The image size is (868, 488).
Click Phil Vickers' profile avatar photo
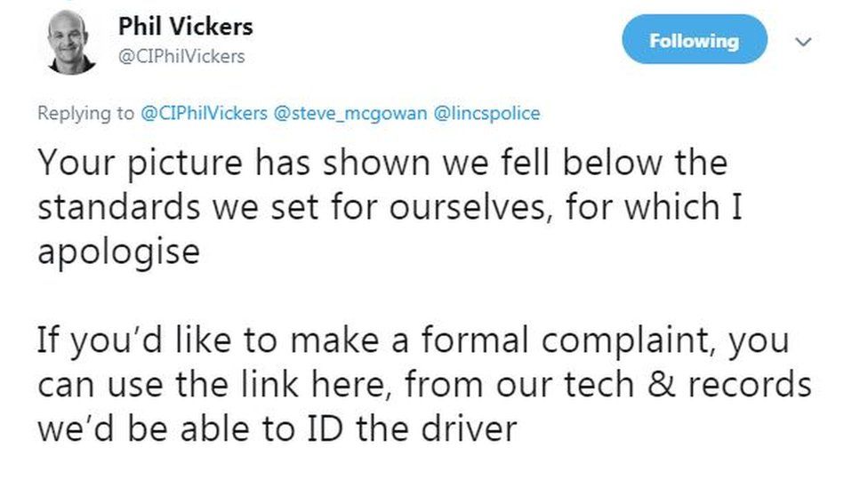pyautogui.click(x=71, y=41)
